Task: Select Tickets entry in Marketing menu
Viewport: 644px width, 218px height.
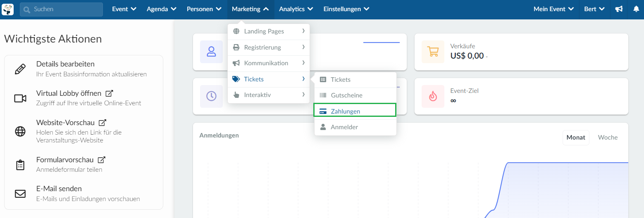Action: coord(269,79)
